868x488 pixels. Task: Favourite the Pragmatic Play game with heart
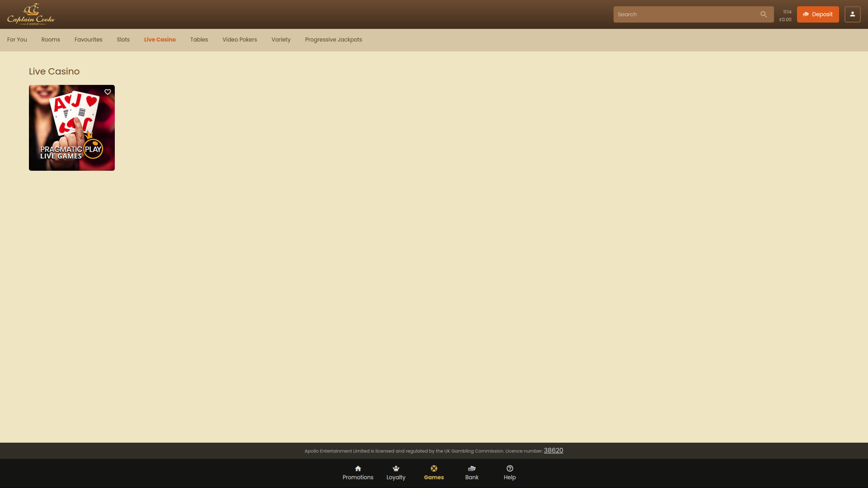[x=108, y=92]
